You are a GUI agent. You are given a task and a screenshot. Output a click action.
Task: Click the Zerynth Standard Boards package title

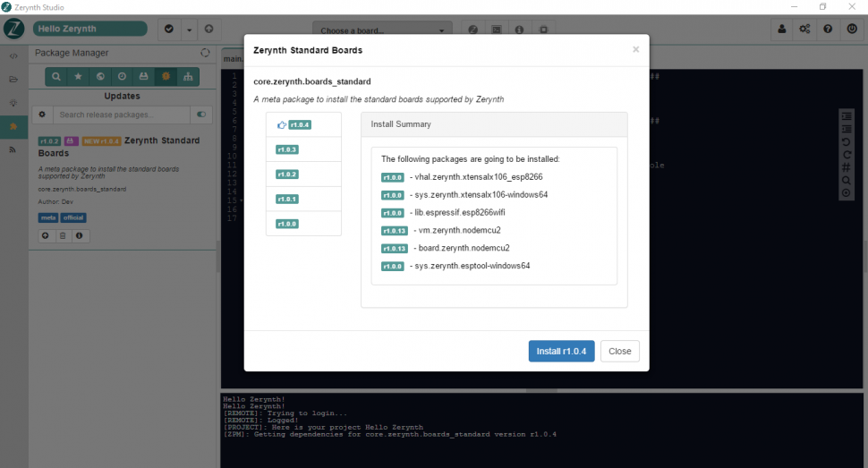click(x=119, y=147)
